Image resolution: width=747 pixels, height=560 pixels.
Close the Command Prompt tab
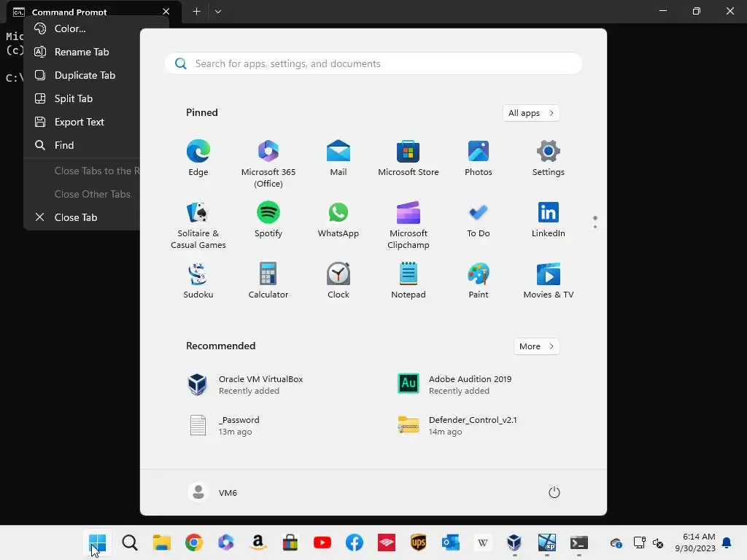[x=166, y=12]
